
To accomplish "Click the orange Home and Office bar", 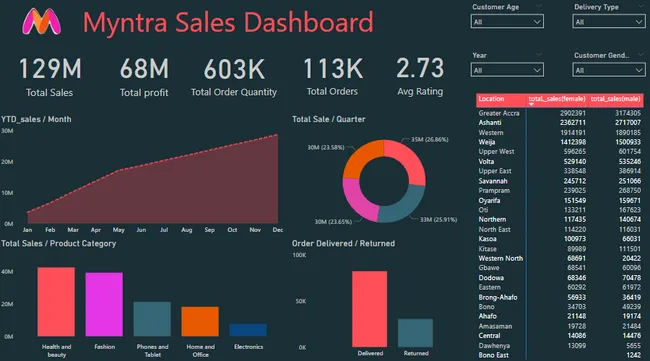I will pyautogui.click(x=200, y=321).
